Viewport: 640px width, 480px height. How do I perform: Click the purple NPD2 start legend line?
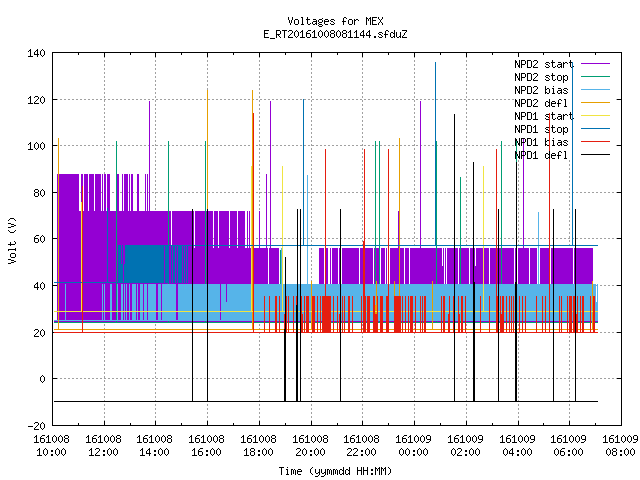(595, 64)
